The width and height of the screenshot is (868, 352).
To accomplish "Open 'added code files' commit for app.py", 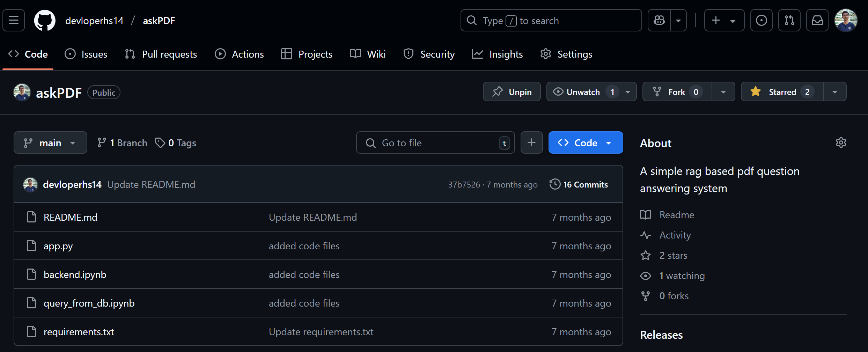I will [304, 246].
